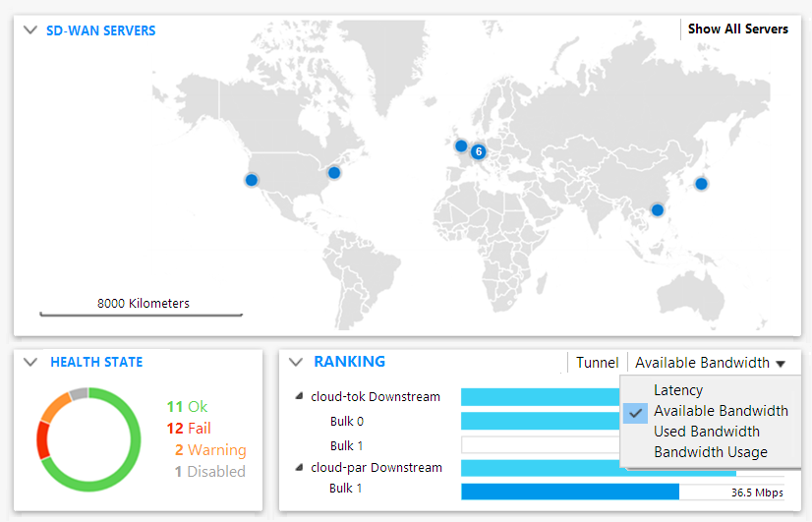Collapse the SD-WAN Servers panel
Image resolution: width=812 pixels, height=522 pixels.
tap(29, 30)
